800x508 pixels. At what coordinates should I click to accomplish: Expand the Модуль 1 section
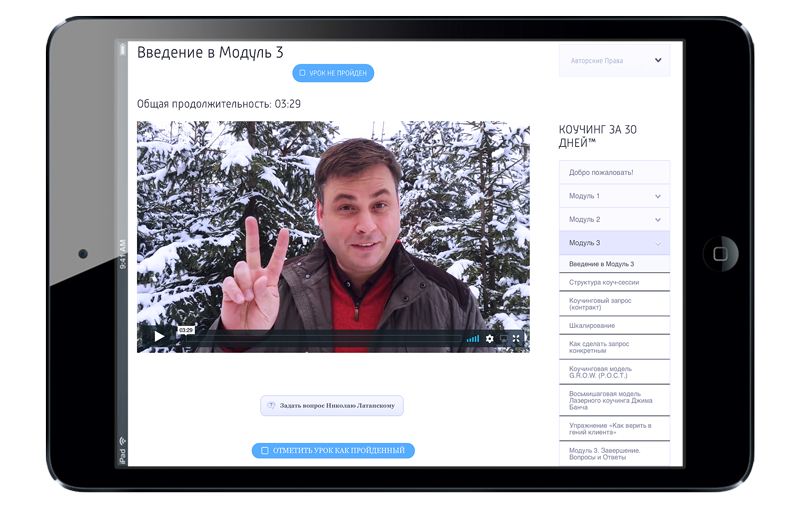point(657,196)
